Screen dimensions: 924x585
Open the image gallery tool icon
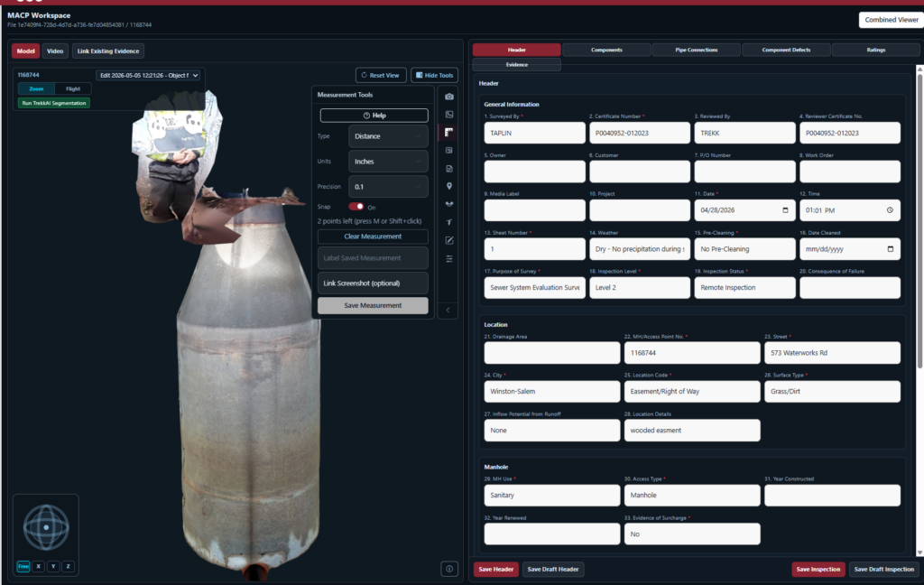tap(449, 115)
